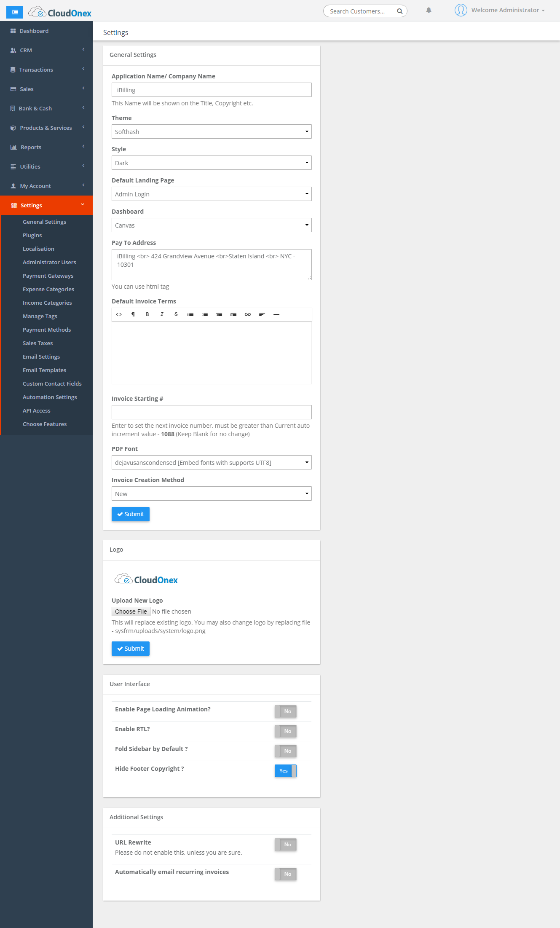Toggle Enable RTL switch
Image resolution: width=560 pixels, height=928 pixels.
click(x=286, y=731)
